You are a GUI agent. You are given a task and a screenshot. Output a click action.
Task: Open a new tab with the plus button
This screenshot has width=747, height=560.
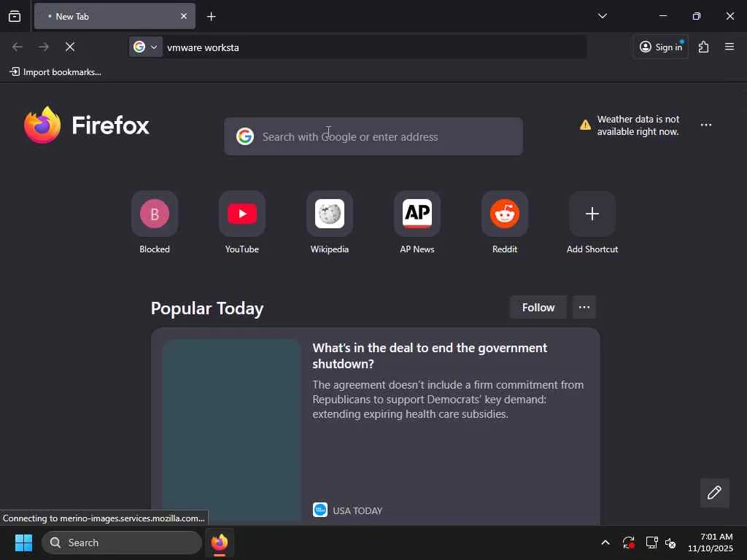pos(211,17)
